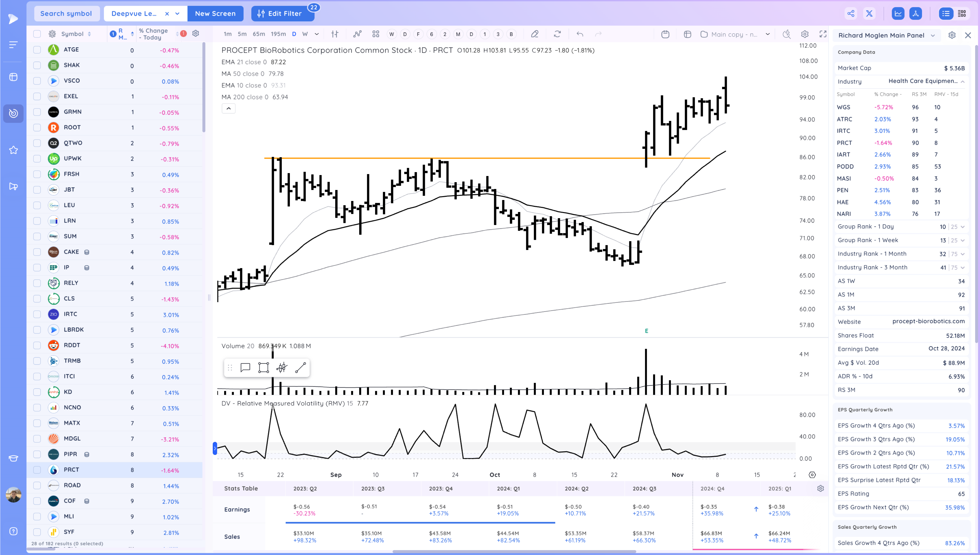This screenshot has height=555, width=980.
Task: Click the chart fullscreen expand icon
Action: [x=823, y=34]
